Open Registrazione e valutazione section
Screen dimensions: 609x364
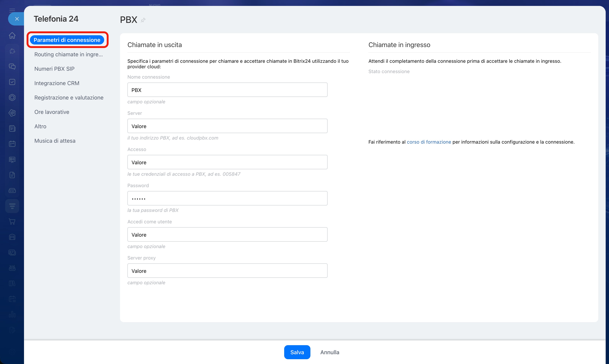[69, 98]
